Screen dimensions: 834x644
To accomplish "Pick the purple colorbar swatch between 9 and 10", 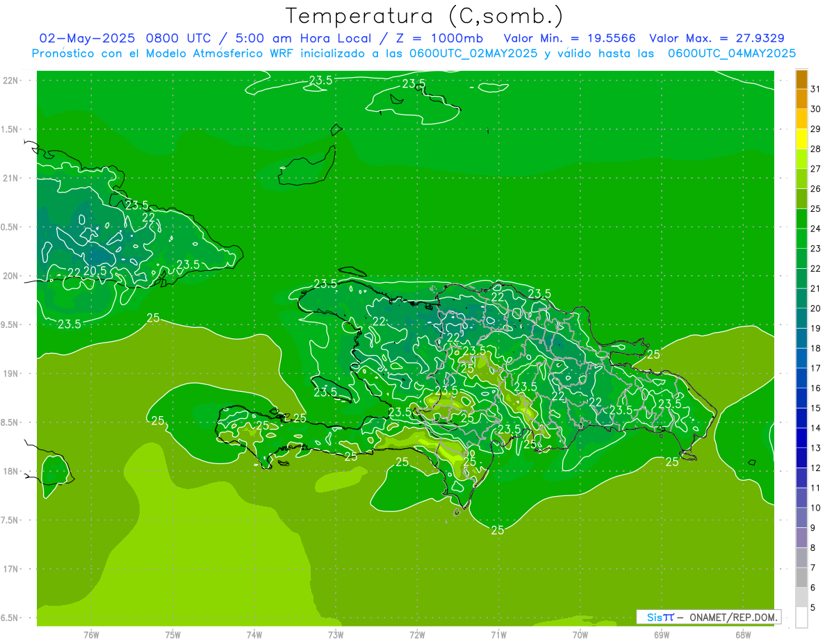I will [801, 518].
